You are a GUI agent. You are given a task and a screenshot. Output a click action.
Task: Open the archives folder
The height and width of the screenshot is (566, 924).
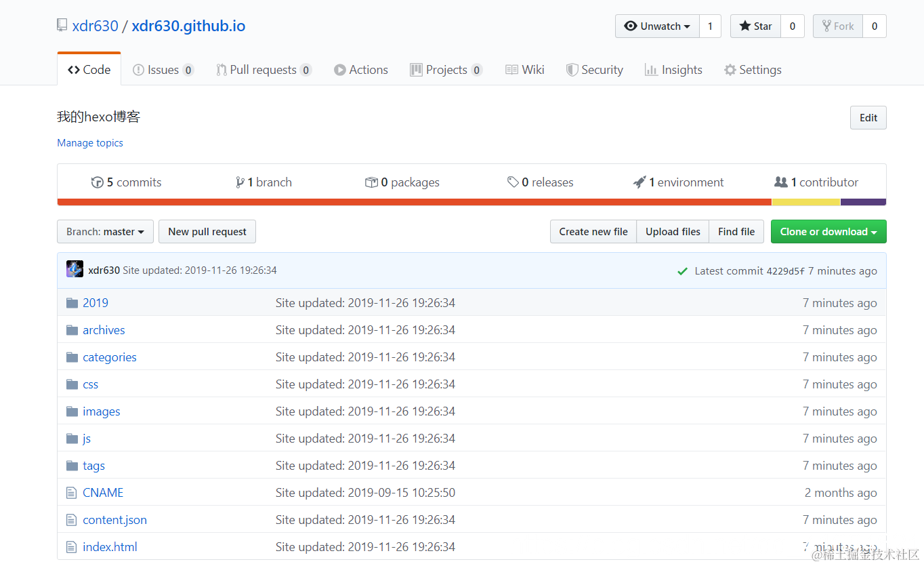point(104,330)
